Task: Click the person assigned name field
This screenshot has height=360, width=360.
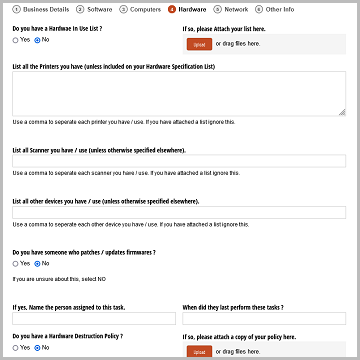Action: [x=94, y=319]
